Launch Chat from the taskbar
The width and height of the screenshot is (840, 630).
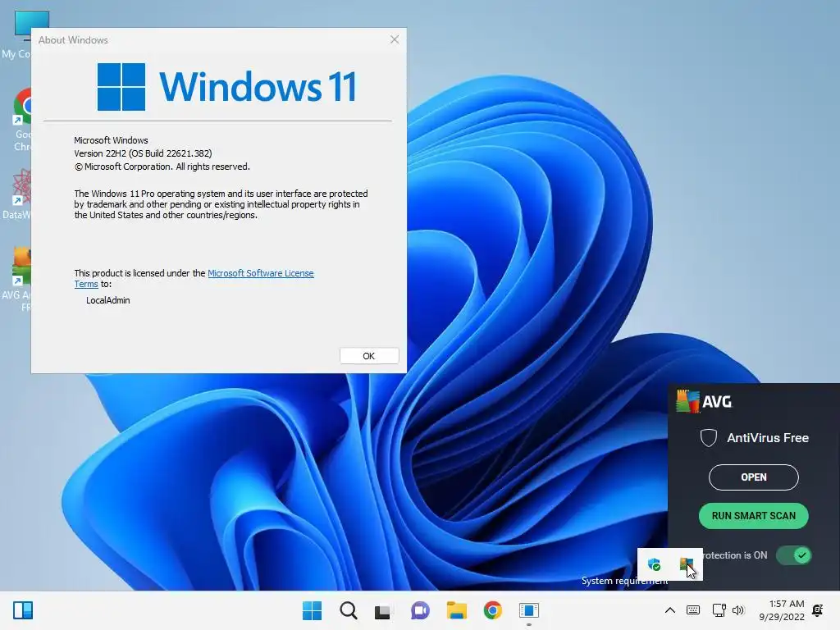(x=420, y=610)
